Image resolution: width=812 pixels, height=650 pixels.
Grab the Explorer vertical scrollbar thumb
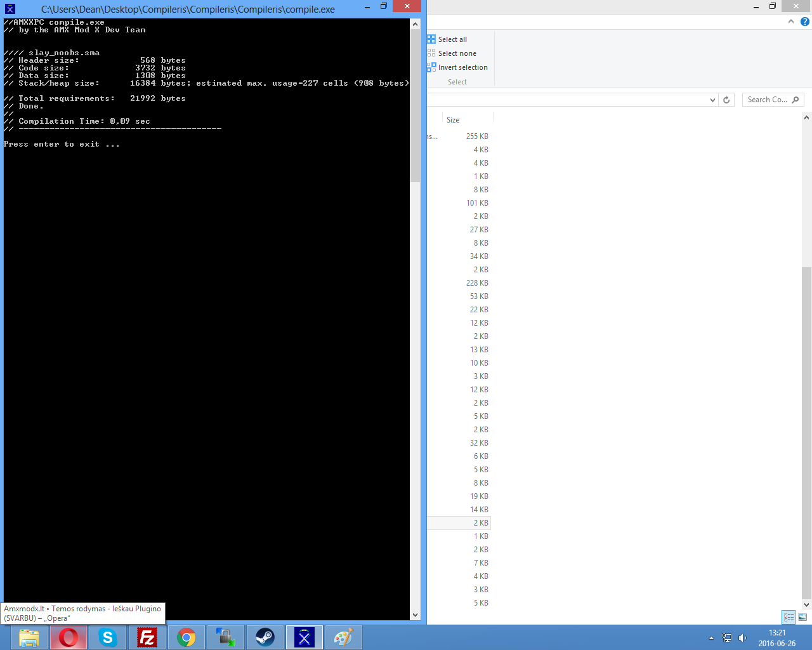807,432
